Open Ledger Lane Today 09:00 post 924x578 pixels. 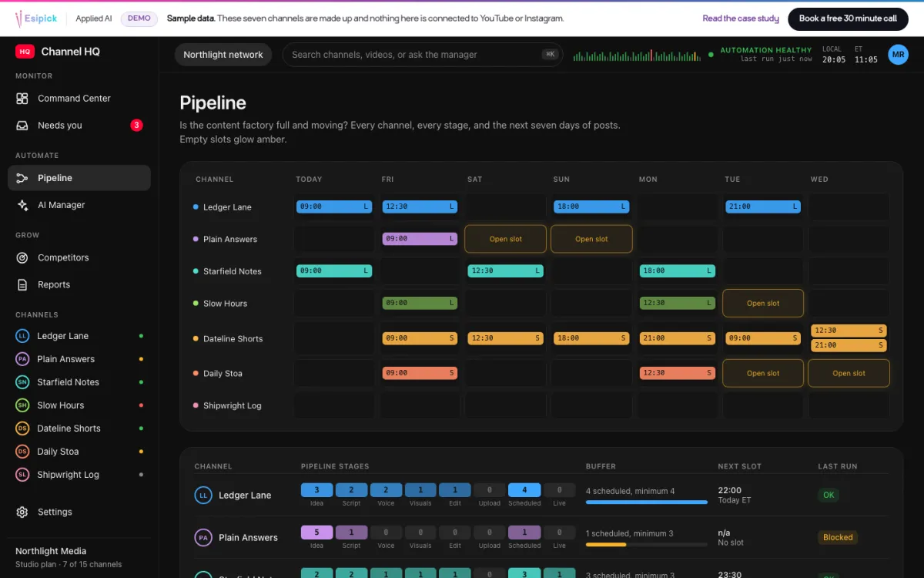(x=334, y=207)
